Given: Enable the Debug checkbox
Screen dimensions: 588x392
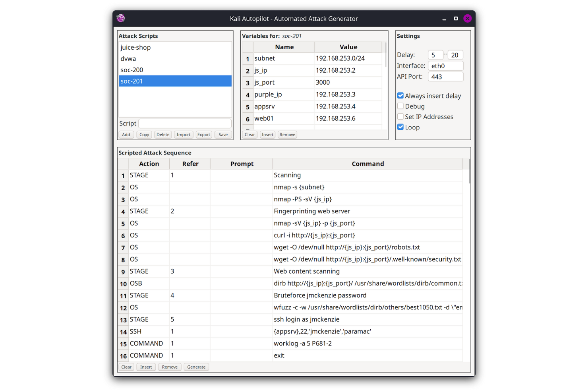Looking at the screenshot, I should coord(400,106).
